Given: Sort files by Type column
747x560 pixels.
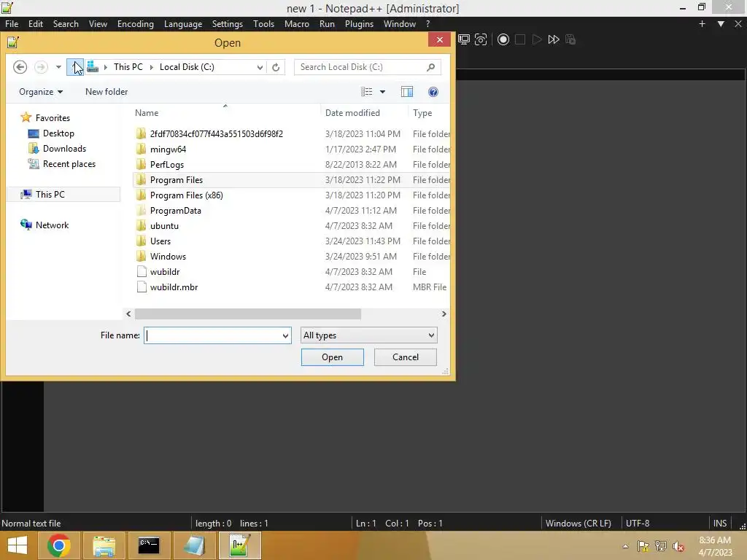Looking at the screenshot, I should pyautogui.click(x=429, y=113).
